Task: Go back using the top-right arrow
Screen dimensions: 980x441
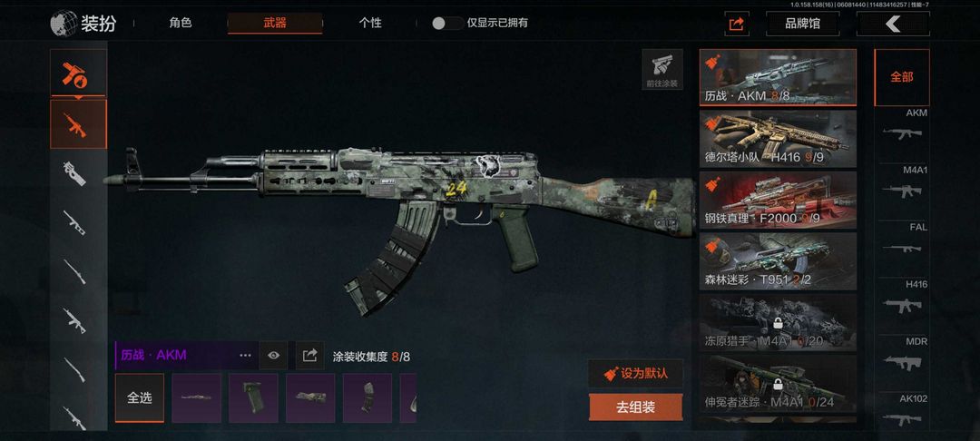Action: coord(893,24)
